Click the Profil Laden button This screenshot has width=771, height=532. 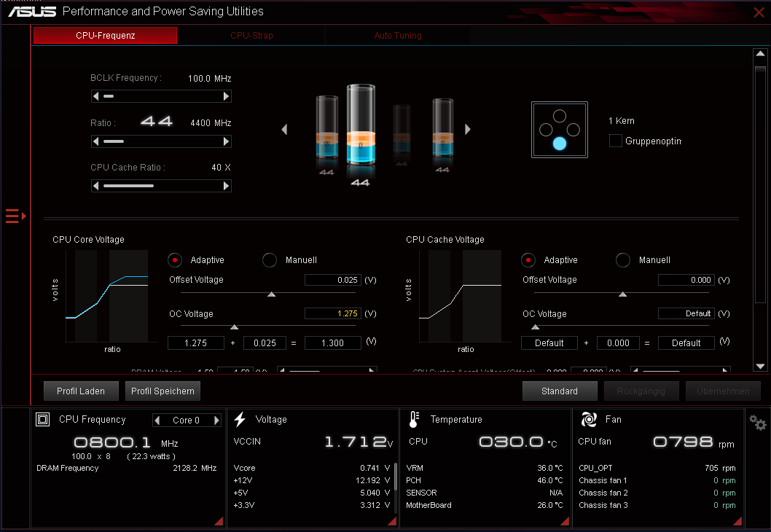tap(81, 391)
